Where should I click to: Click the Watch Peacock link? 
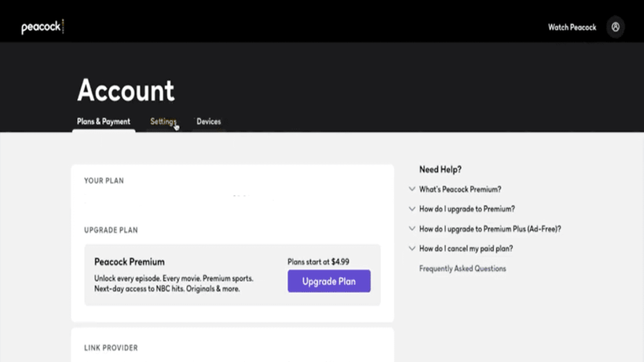pyautogui.click(x=572, y=27)
